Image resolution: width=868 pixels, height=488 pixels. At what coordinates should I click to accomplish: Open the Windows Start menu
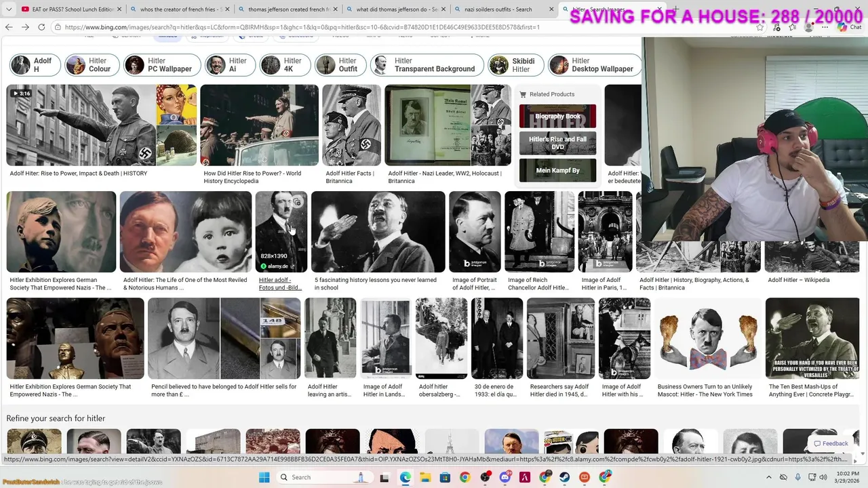(x=264, y=477)
